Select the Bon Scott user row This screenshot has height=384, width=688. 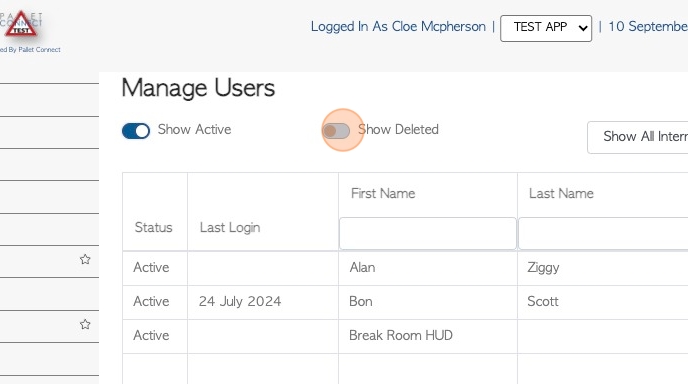[x=405, y=302]
